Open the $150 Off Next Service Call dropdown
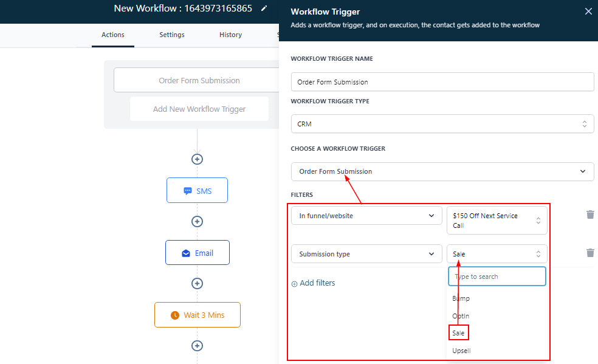The height and width of the screenshot is (364, 598). coord(497,221)
